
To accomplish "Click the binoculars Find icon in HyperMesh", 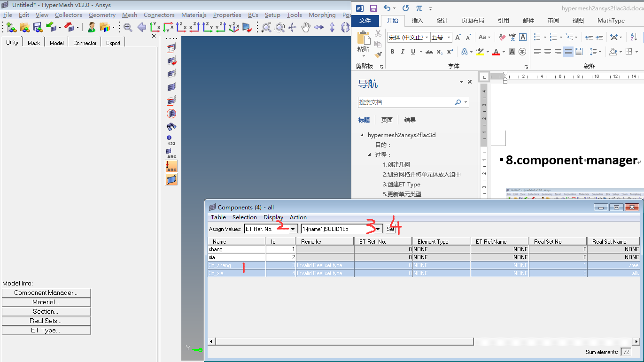I will [x=171, y=127].
